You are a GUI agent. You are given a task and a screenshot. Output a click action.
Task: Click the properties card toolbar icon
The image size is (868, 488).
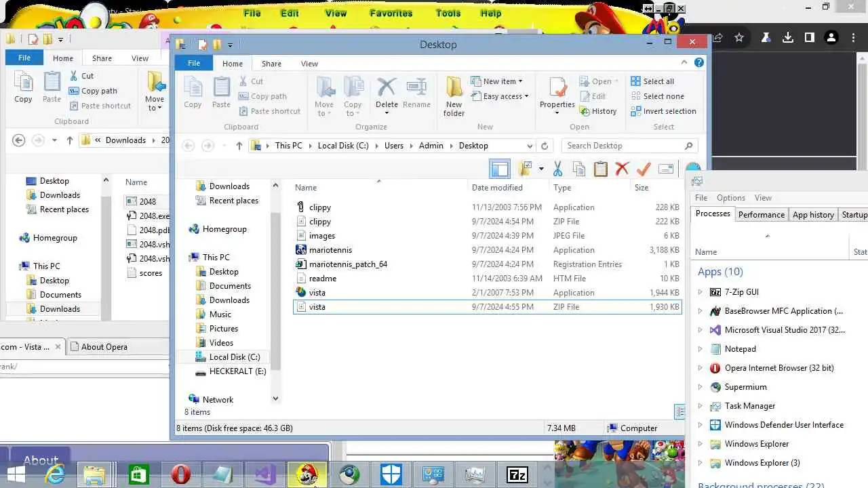point(665,169)
